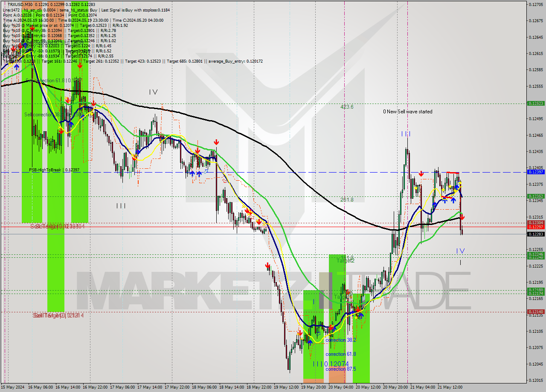Click the I V wave marker below the 0.12246 level
546x392 pixels.
(460, 251)
